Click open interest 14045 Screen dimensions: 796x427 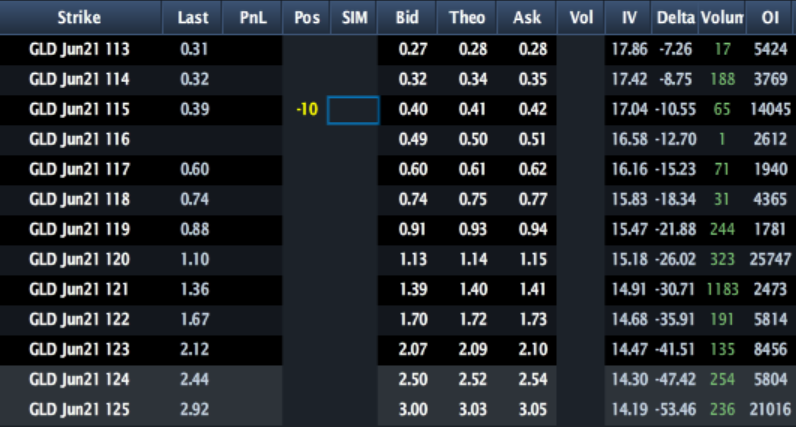[770, 110]
